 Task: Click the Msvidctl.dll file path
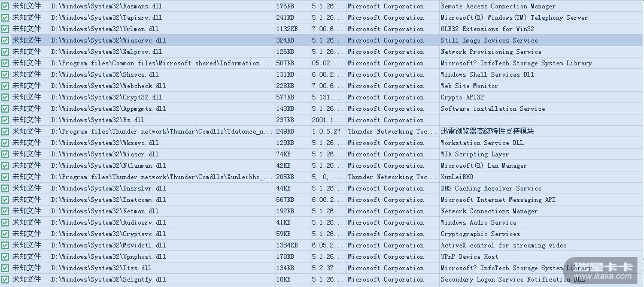[x=108, y=245]
